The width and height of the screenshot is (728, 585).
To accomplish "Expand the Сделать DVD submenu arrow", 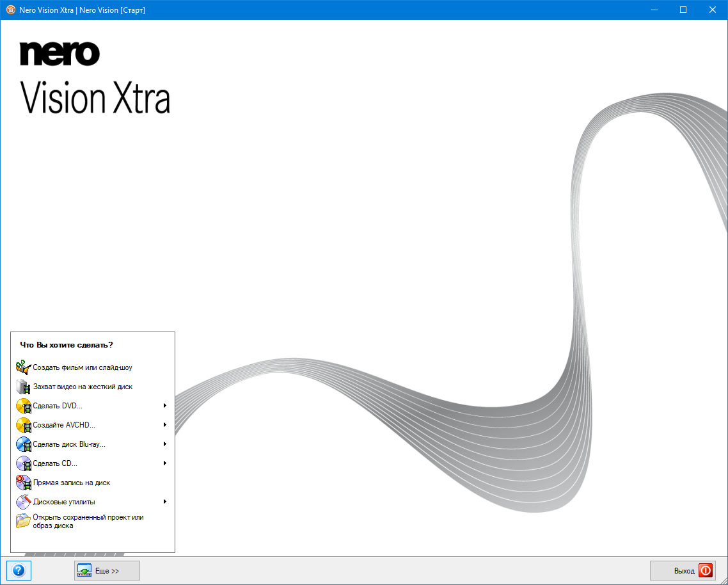I will pyautogui.click(x=165, y=406).
